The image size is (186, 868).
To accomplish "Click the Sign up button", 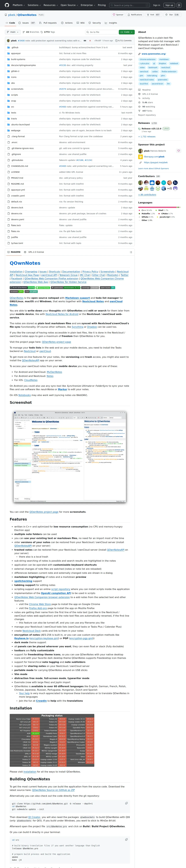I will (169, 5).
